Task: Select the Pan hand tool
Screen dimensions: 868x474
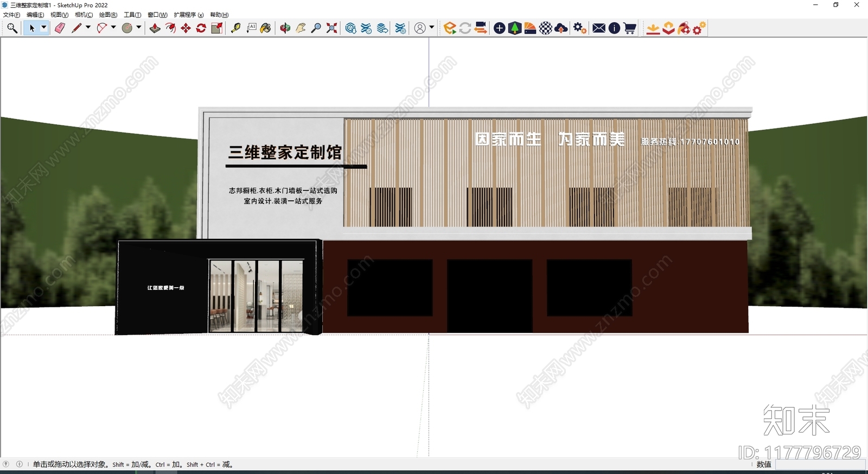Action: click(301, 28)
